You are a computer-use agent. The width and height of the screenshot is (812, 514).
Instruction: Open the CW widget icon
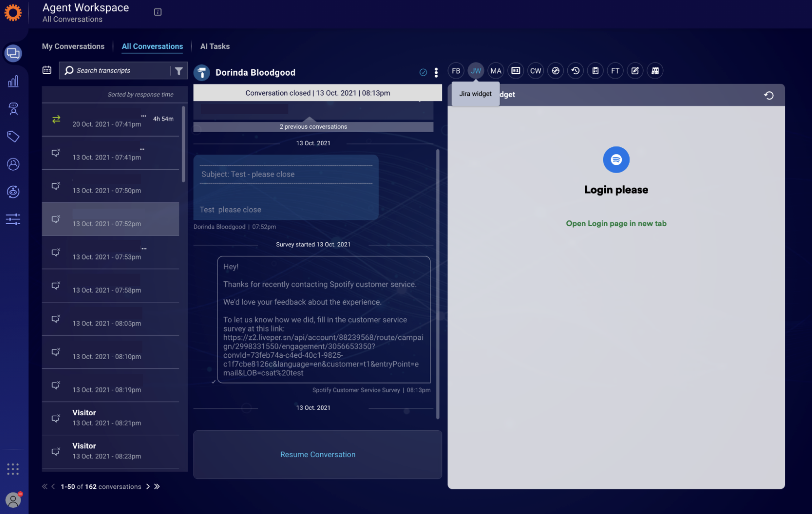coord(535,71)
